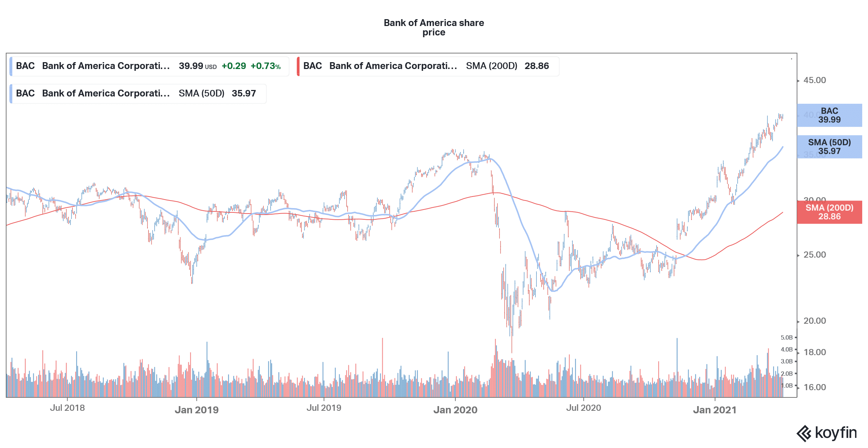Click the chart title Bank of America share price

click(434, 27)
